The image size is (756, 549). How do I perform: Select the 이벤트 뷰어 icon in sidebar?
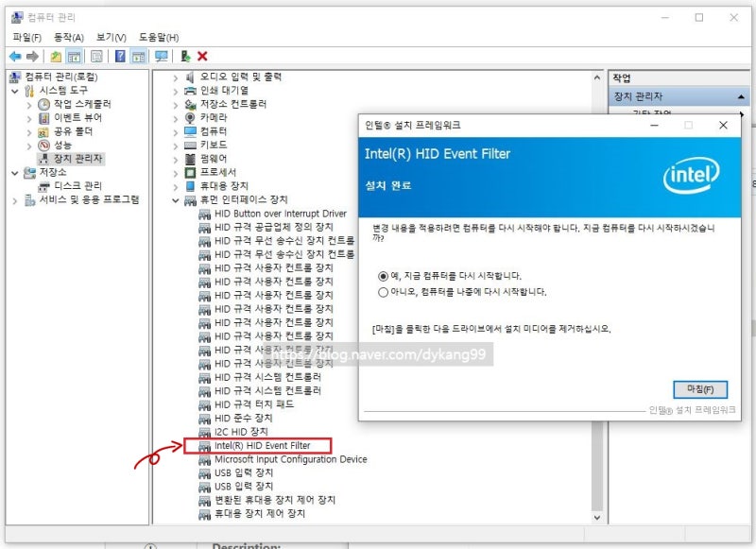click(43, 117)
